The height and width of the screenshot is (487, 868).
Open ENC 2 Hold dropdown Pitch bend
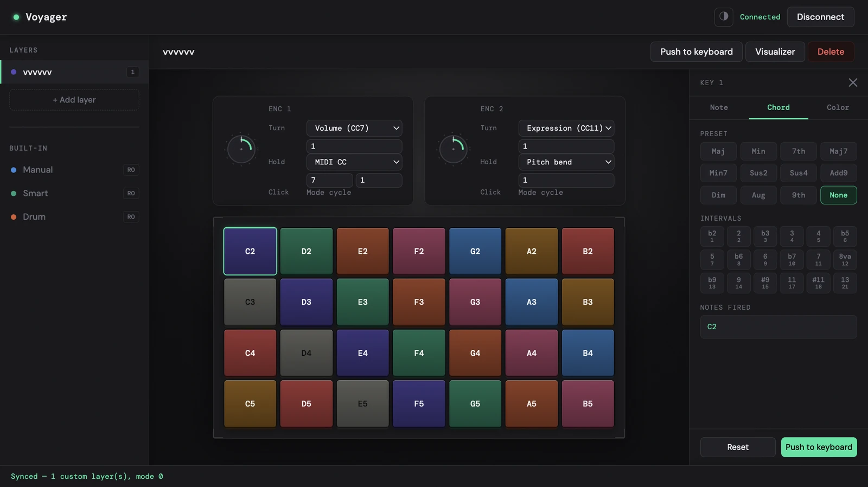[566, 162]
